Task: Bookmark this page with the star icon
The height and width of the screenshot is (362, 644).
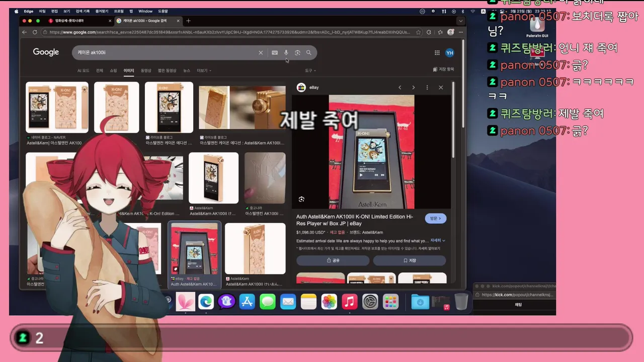Action: point(418,32)
